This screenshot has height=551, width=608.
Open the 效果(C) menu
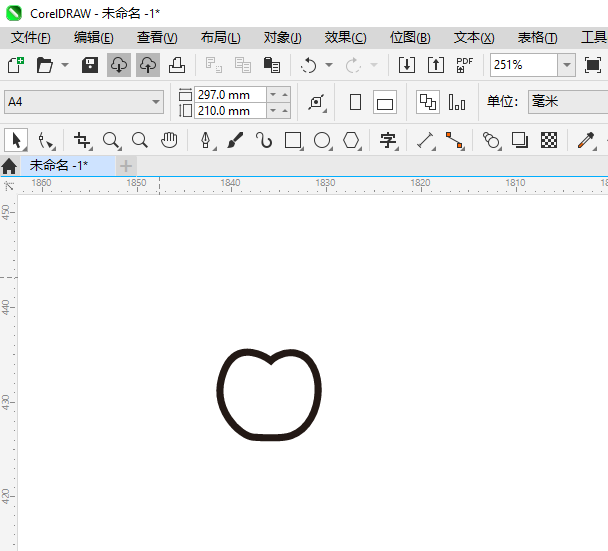pos(345,38)
